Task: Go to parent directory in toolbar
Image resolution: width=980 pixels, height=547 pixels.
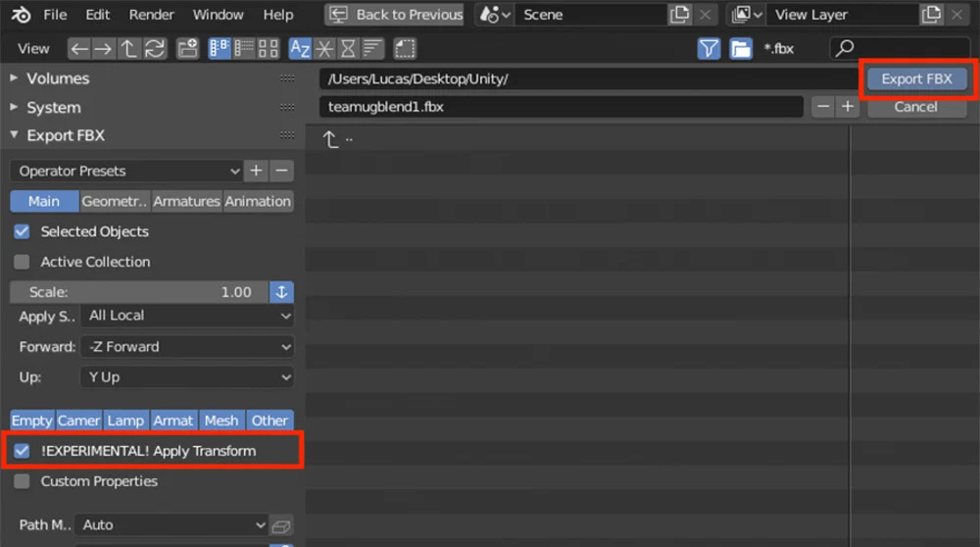Action: click(128, 49)
